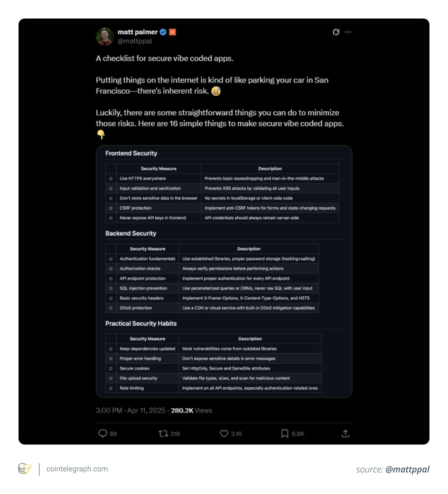
Task: Open the cointelegraph.com link
Action: point(77,469)
